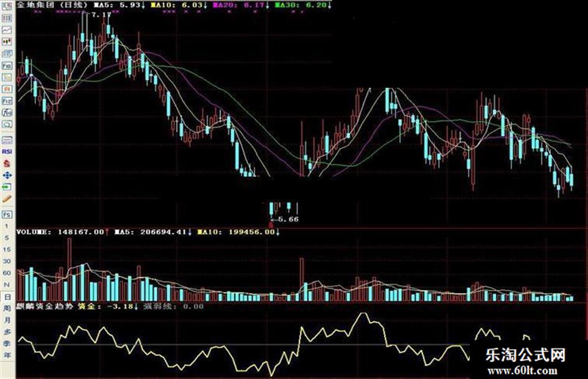588x379 pixels.
Task: Click the rounded-box icon below the formula icon
Action: coord(6,124)
